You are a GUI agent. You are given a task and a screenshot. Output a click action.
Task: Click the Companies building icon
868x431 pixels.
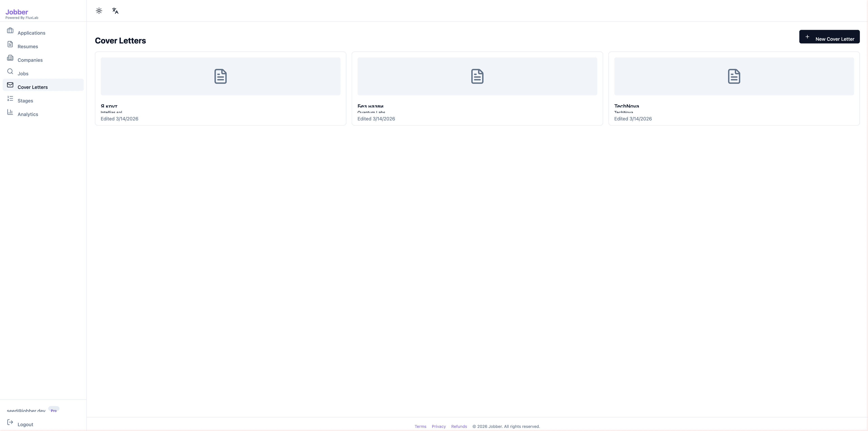[10, 58]
